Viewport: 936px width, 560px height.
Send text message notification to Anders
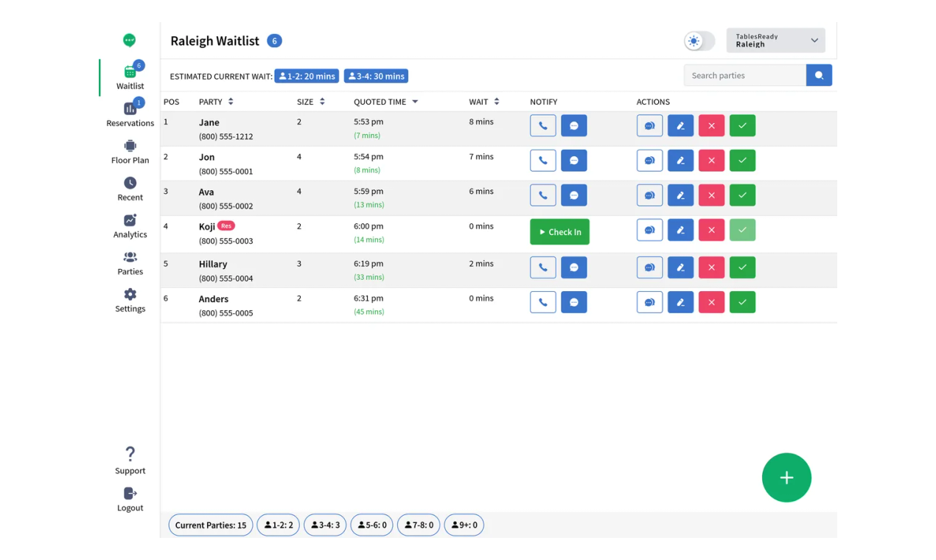click(574, 302)
